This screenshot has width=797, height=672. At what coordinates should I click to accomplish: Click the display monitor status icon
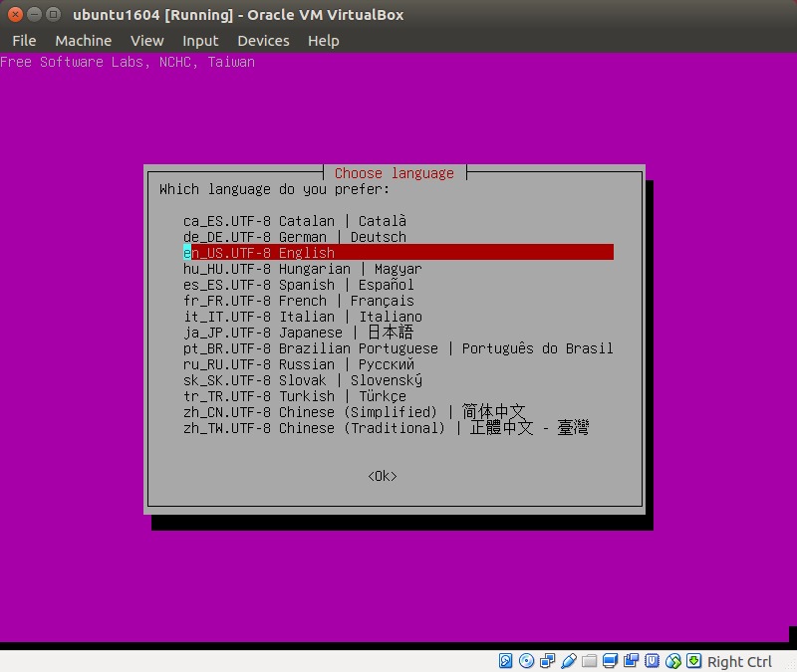pos(611,661)
